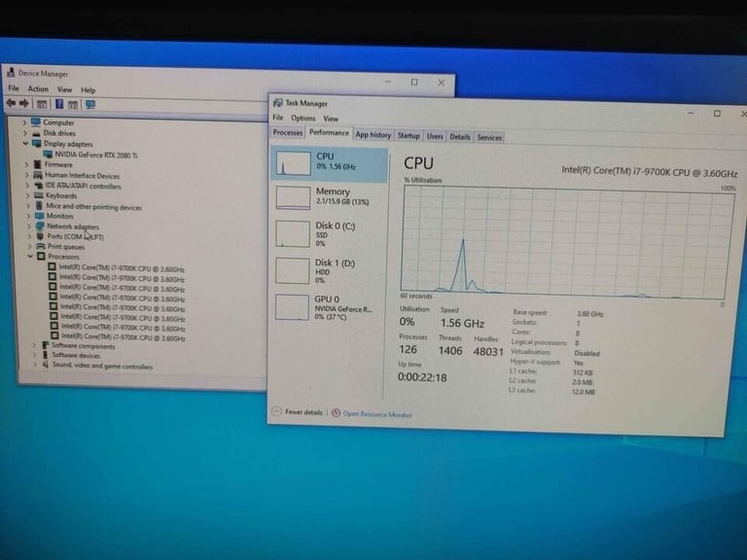Expand the Keyboards node
Viewport: 747px width, 560px height.
click(x=27, y=195)
